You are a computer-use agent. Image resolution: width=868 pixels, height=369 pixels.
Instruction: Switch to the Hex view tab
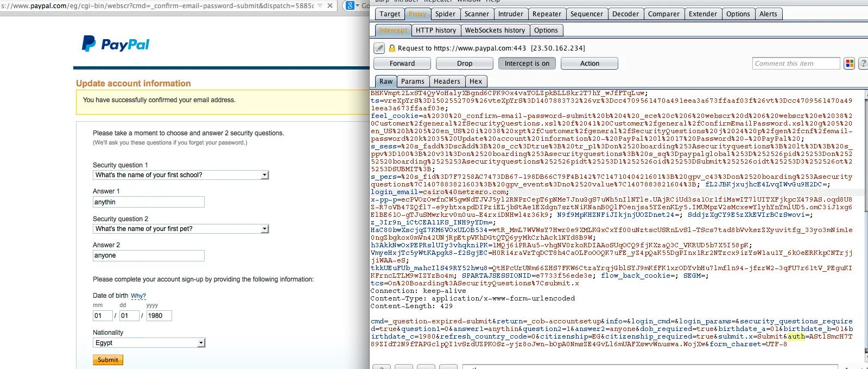click(x=476, y=82)
